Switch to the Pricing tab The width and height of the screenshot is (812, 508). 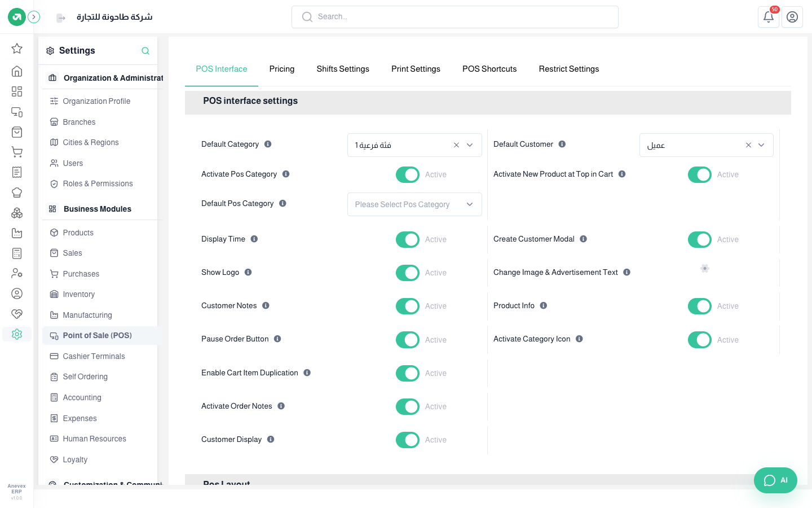point(282,69)
